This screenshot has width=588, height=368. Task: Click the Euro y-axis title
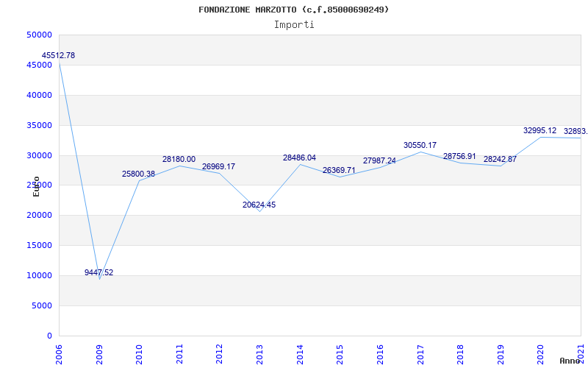(x=36, y=186)
